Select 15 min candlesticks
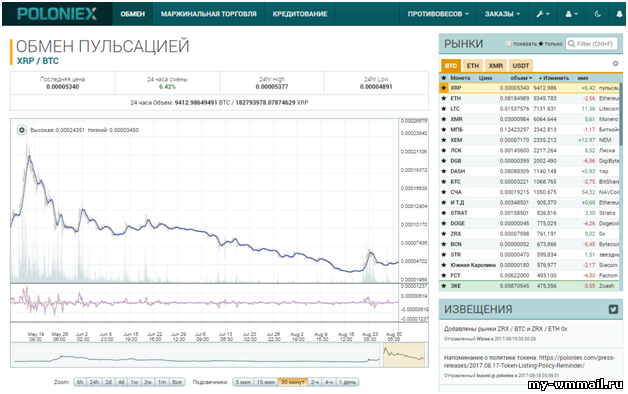 point(266,382)
